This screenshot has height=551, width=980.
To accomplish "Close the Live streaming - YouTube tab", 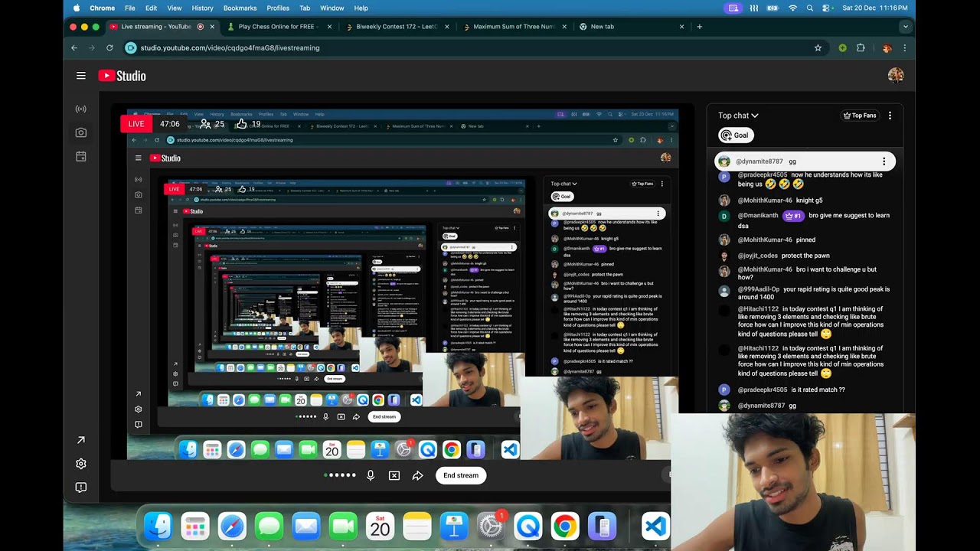I will (213, 27).
